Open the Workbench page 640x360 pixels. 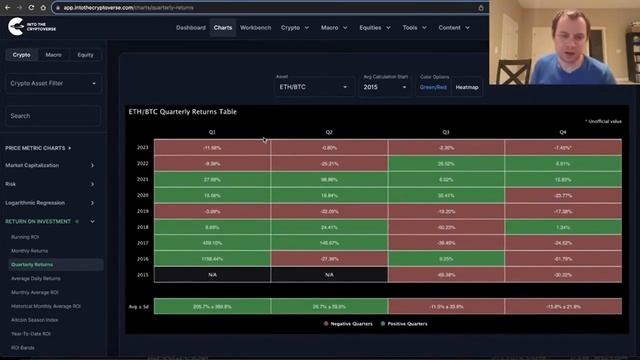click(256, 28)
